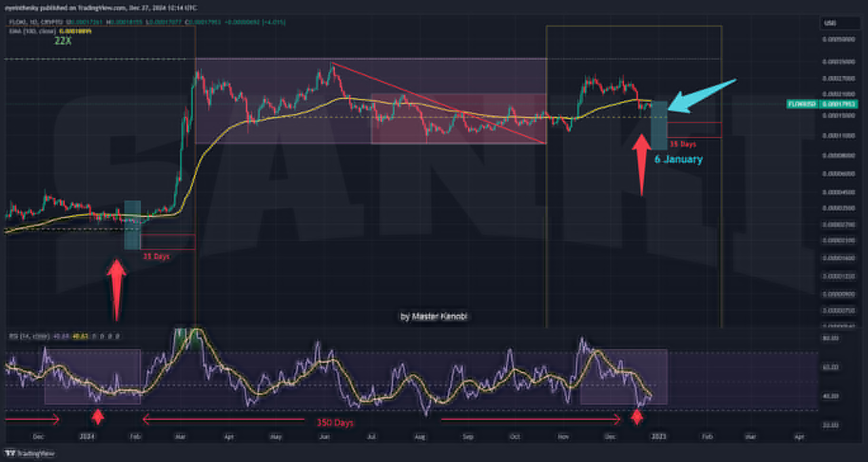This screenshot has width=868, height=462.
Task: Click the red diamond marker near 2024 in RSI pane
Action: [98, 418]
